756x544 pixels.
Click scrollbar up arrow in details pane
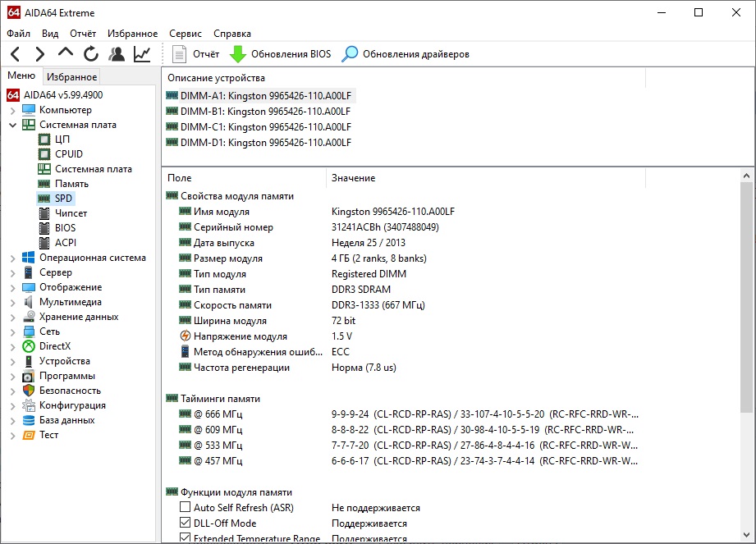point(746,176)
